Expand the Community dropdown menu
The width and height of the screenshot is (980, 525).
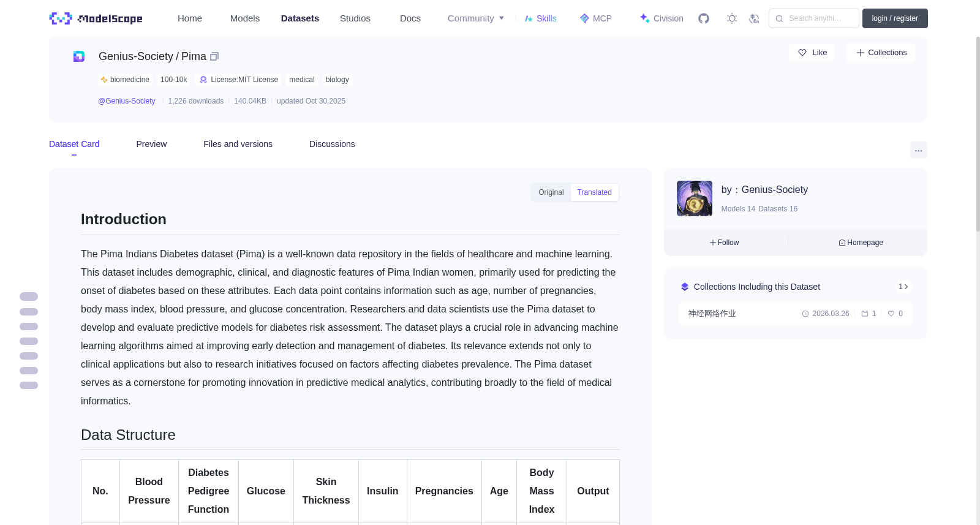(476, 18)
